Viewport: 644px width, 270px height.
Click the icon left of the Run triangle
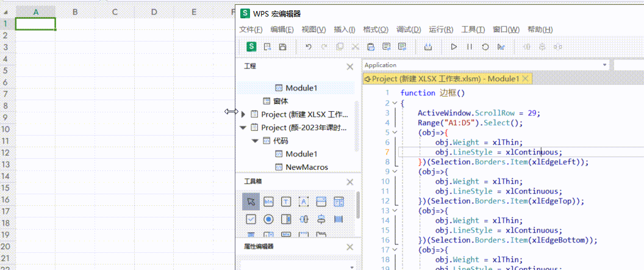428,47
